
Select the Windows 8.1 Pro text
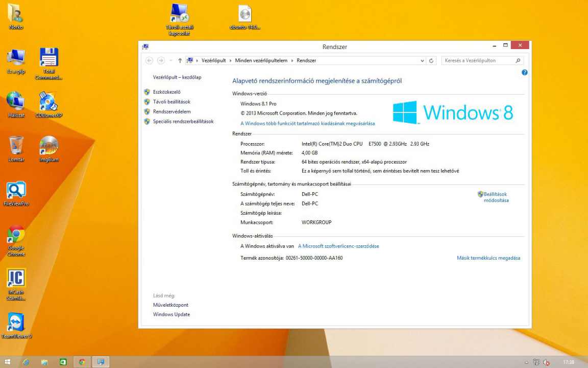point(258,104)
